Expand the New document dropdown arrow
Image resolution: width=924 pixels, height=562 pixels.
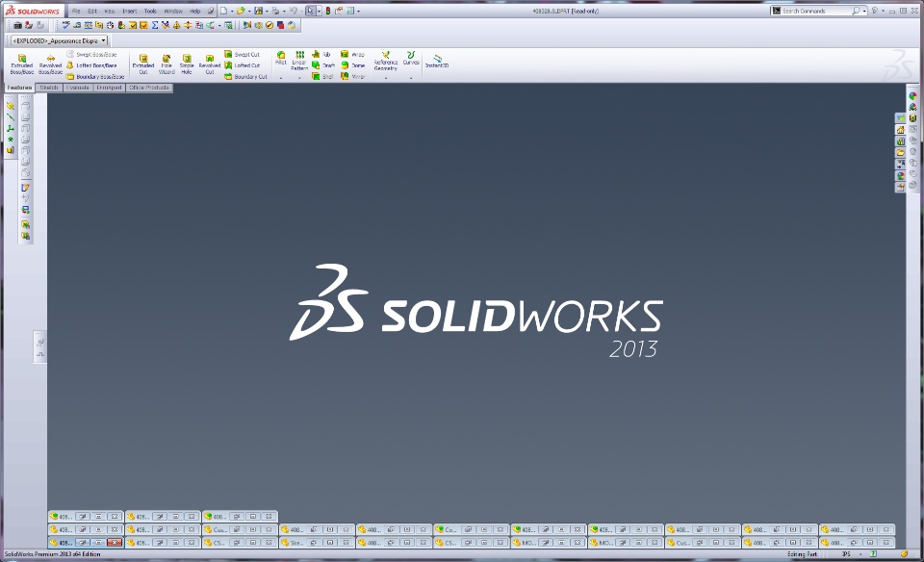[232, 12]
